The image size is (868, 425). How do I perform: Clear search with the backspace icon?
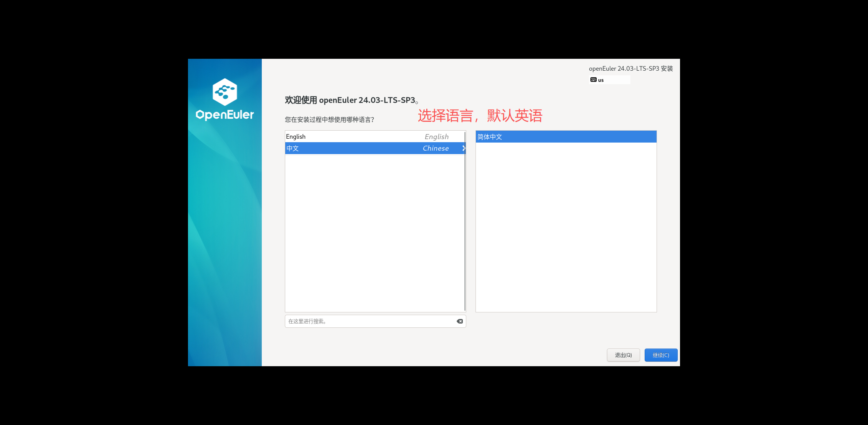click(459, 321)
